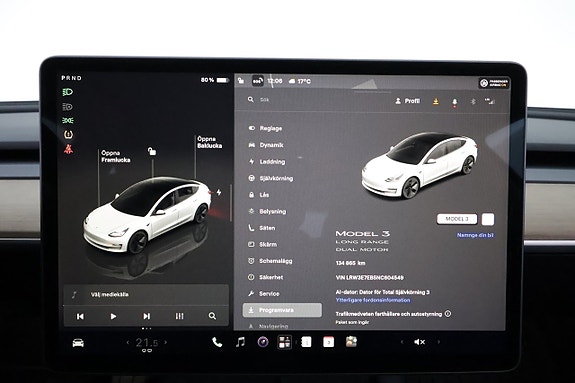Select Välj mediekälla media source

[110, 294]
